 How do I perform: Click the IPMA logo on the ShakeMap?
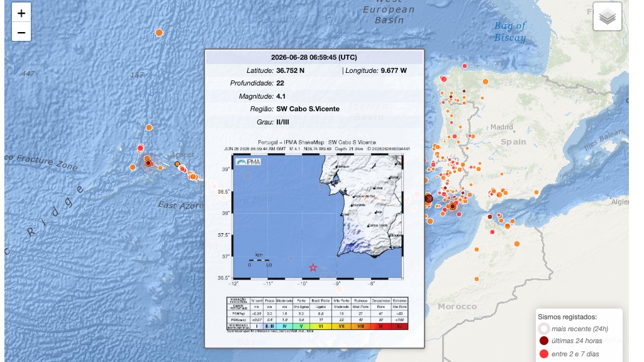pyautogui.click(x=248, y=162)
